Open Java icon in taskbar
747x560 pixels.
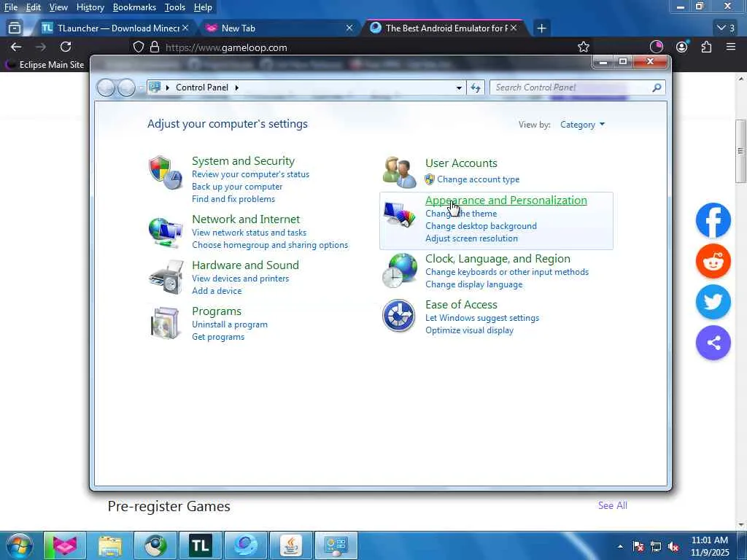(290, 545)
